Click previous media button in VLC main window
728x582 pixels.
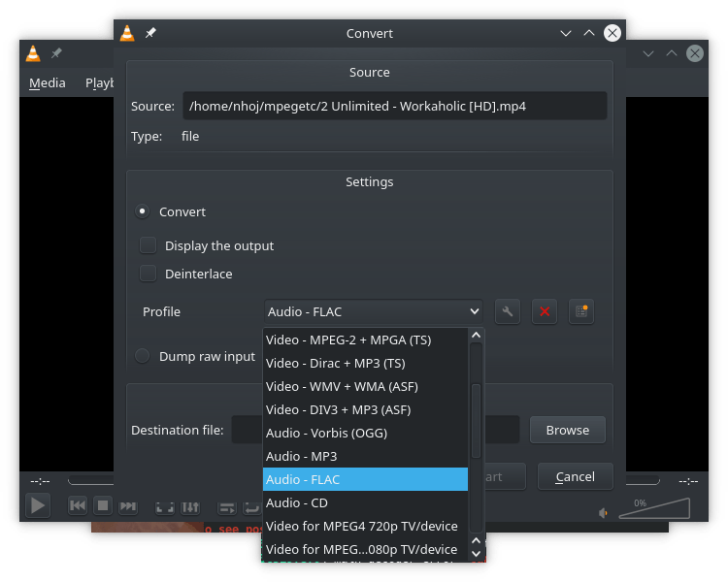tap(78, 505)
